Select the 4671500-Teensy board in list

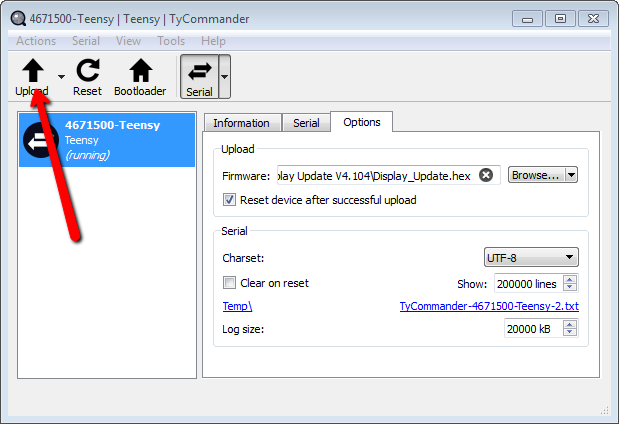click(x=107, y=140)
